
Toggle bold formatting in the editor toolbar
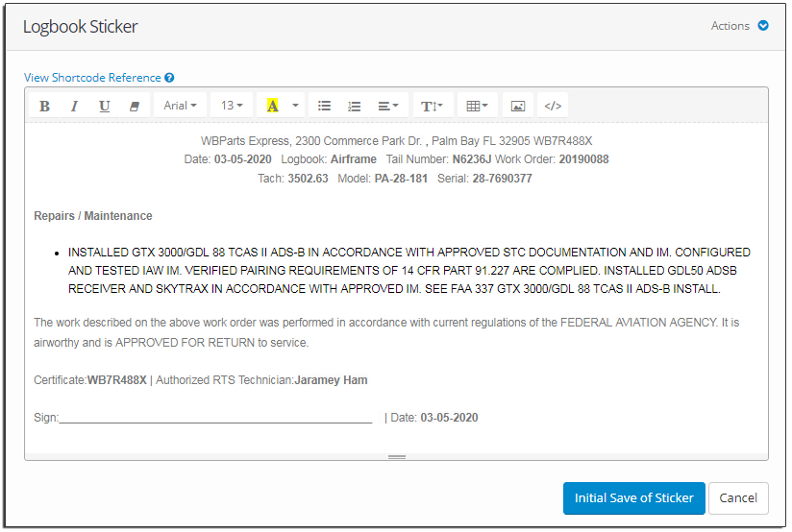pos(44,106)
